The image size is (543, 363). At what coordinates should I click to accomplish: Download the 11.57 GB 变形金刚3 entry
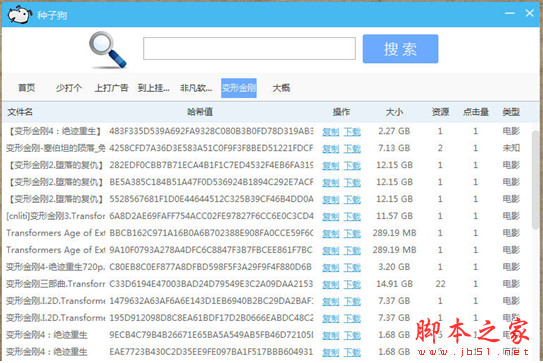(x=352, y=216)
